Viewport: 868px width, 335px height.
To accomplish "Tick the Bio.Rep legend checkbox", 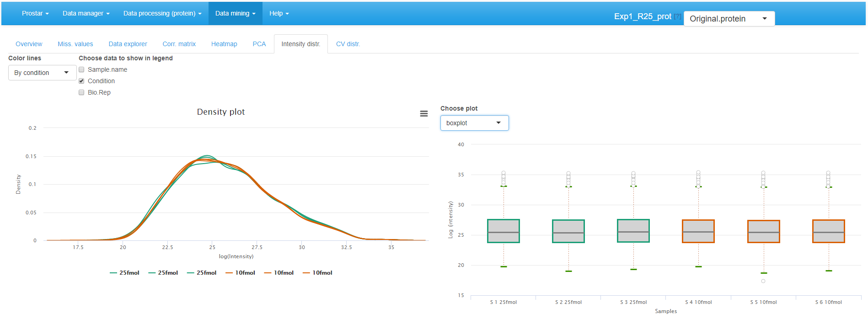I will (x=81, y=93).
